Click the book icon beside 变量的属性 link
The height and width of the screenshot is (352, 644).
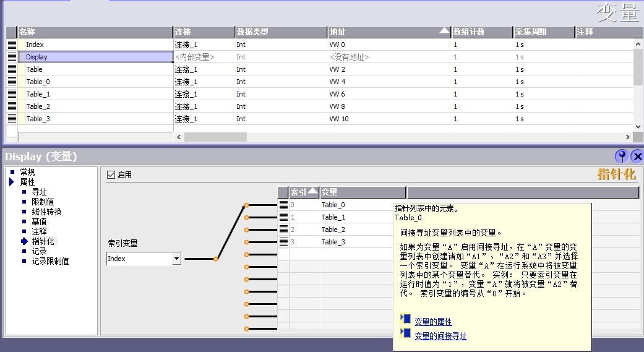[406, 319]
